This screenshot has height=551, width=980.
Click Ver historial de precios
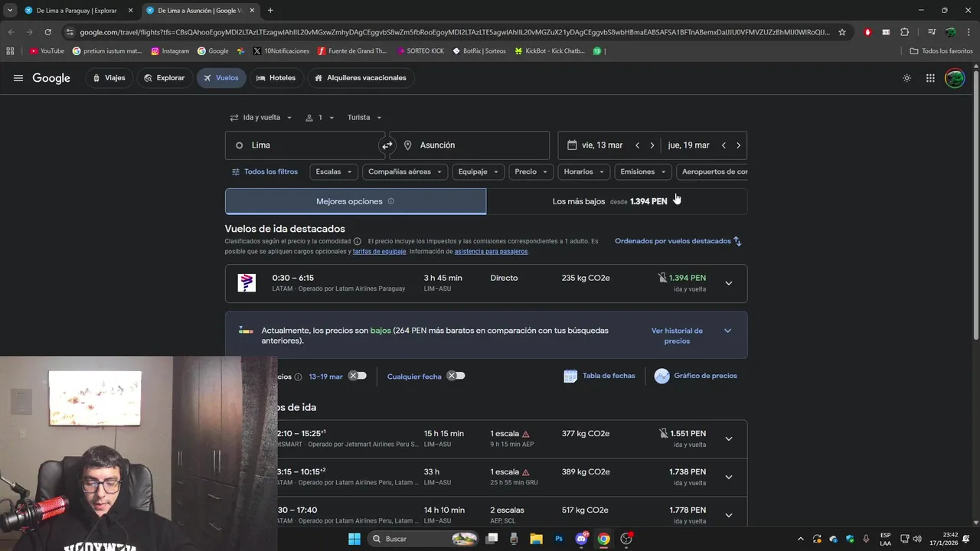click(x=677, y=336)
